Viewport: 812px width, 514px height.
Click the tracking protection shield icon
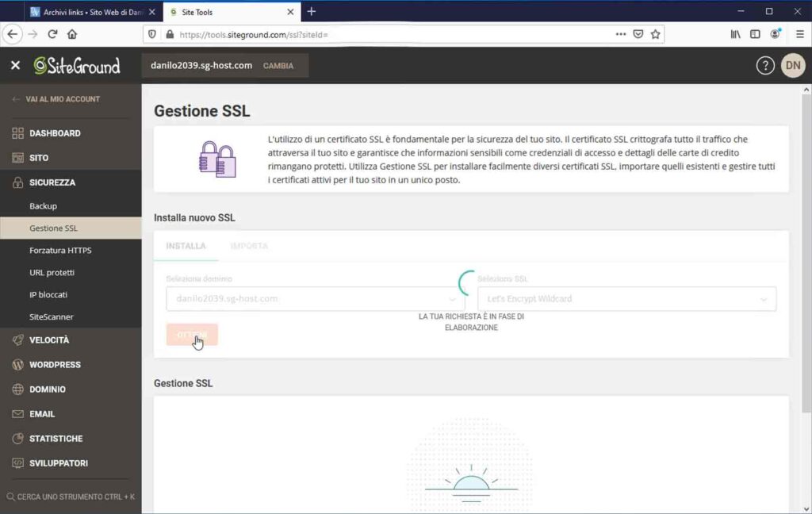coord(151,34)
